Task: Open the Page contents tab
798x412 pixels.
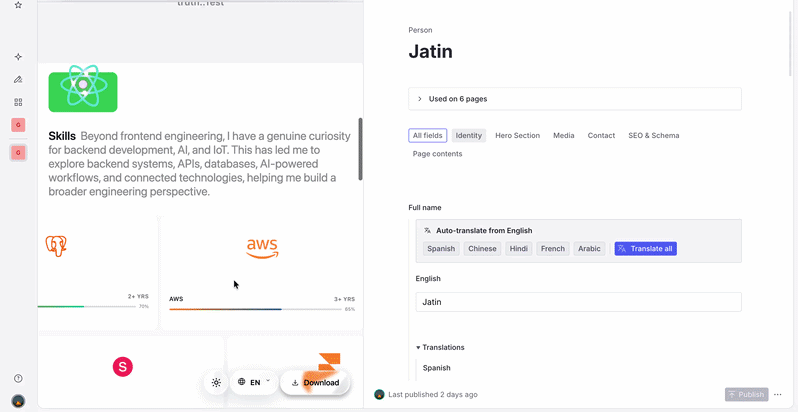Action: point(437,154)
